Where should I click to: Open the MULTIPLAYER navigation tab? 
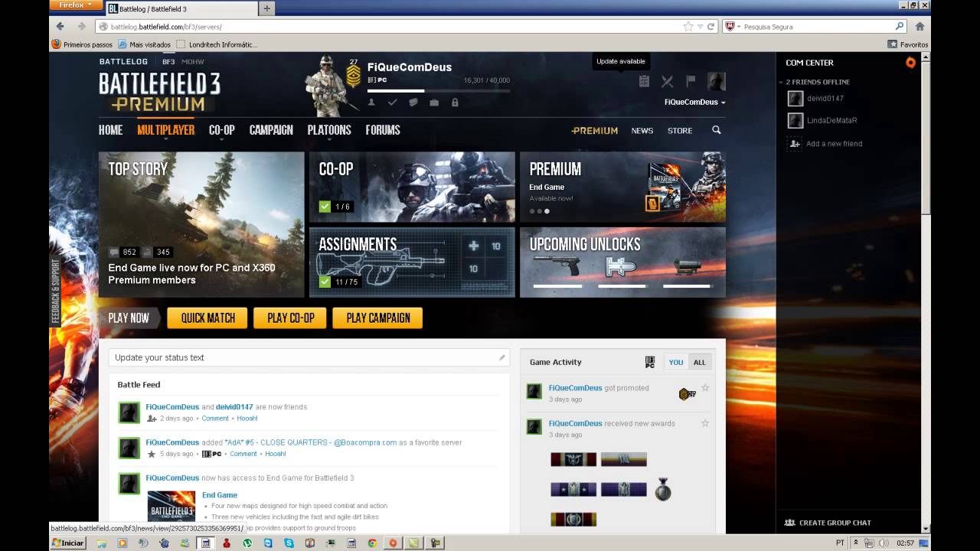(165, 130)
